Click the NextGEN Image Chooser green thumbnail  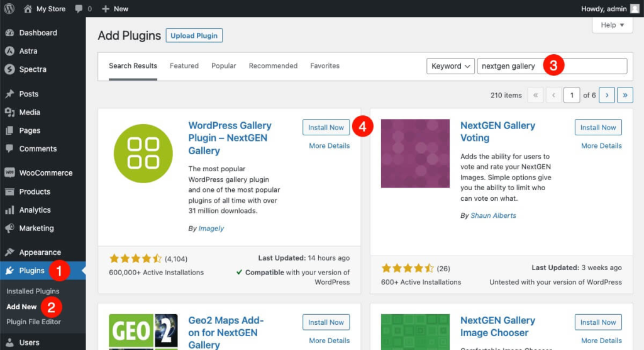415,332
